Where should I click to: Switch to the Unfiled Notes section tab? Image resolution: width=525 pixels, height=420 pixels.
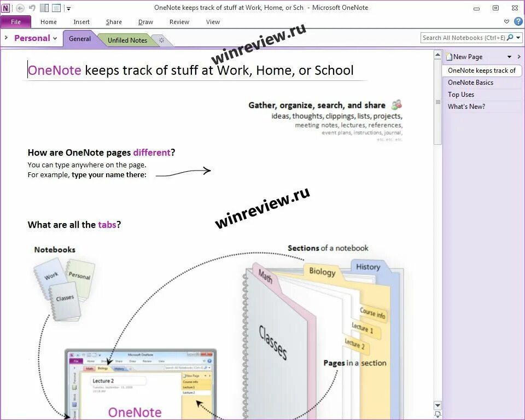coord(127,40)
